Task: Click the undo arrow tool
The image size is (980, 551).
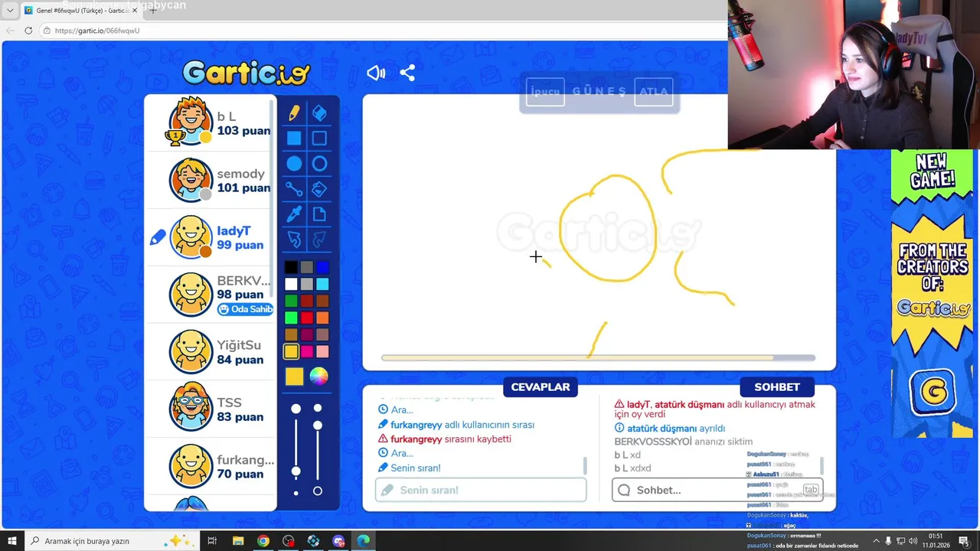Action: pos(294,240)
